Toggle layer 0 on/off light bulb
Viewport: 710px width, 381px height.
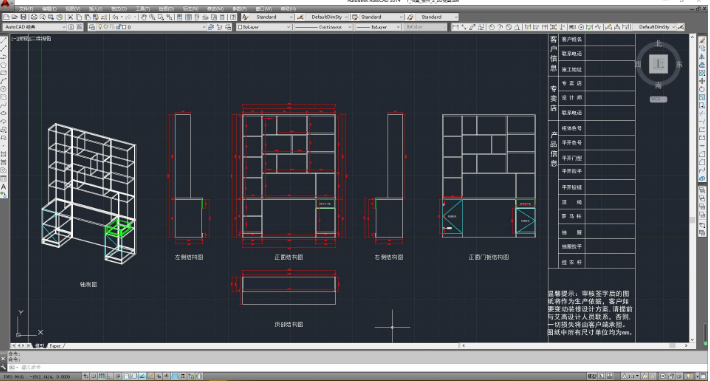click(x=100, y=27)
